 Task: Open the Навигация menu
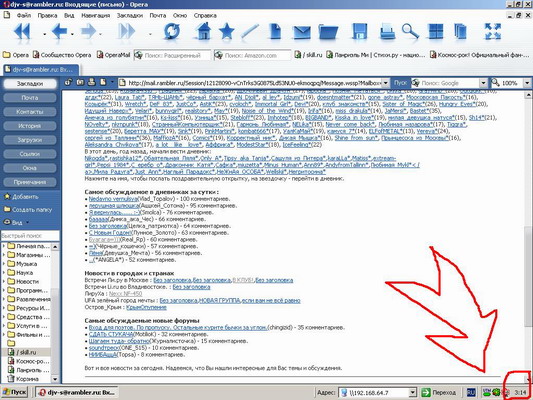tap(96, 15)
